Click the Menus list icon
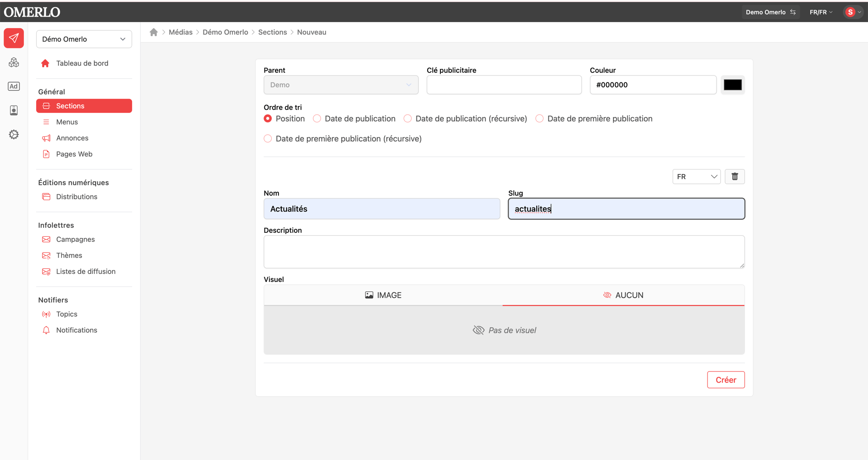 click(46, 122)
